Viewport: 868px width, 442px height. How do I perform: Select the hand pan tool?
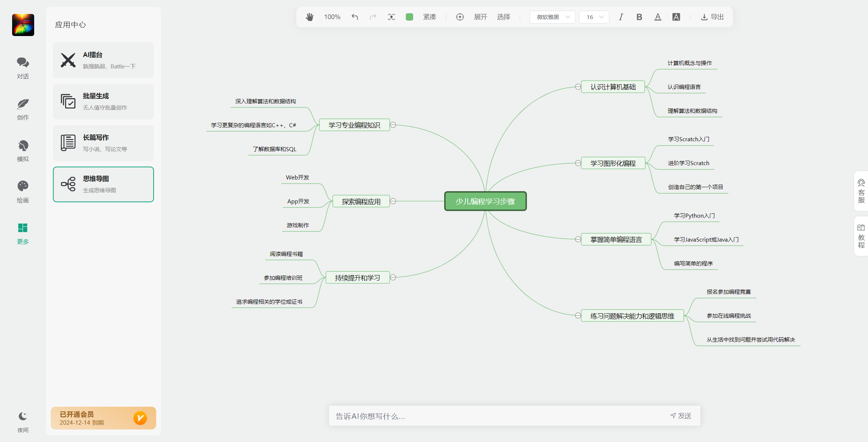309,17
